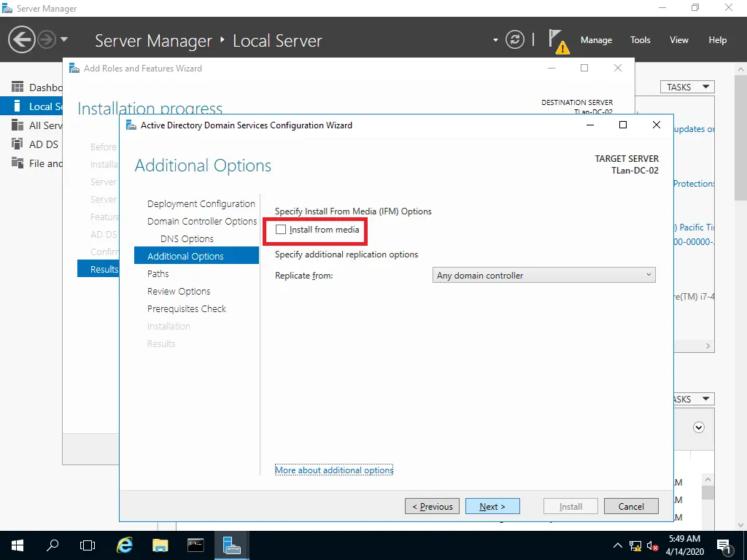Launch Internet Explorer from taskbar
Screen dimensions: 747x560
click(124, 545)
